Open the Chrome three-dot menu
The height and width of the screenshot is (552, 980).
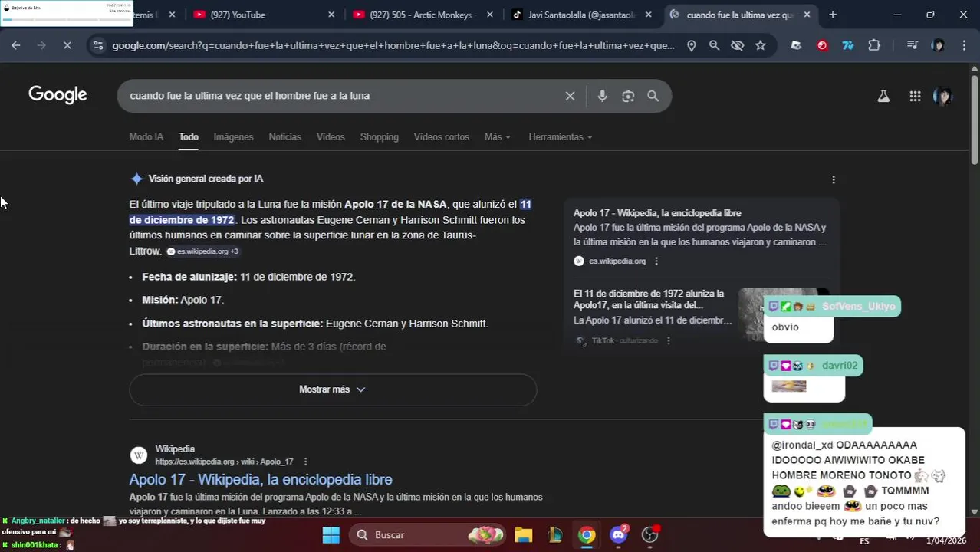point(964,45)
